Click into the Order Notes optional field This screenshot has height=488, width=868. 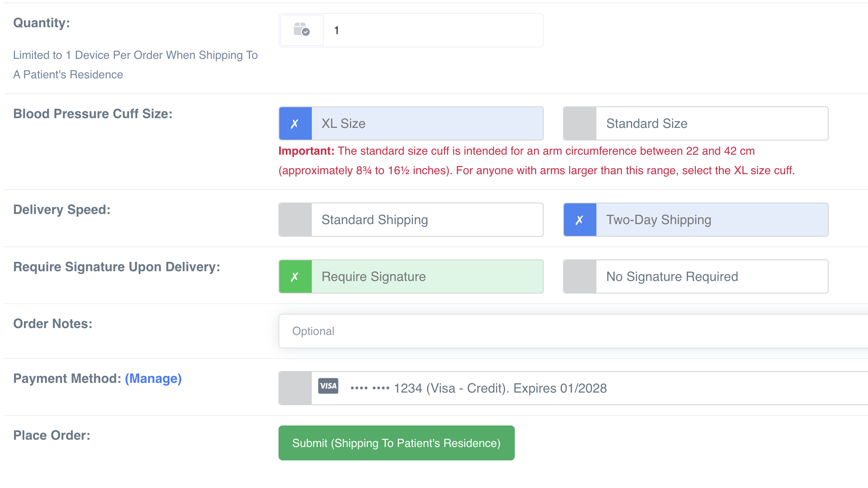(568, 331)
